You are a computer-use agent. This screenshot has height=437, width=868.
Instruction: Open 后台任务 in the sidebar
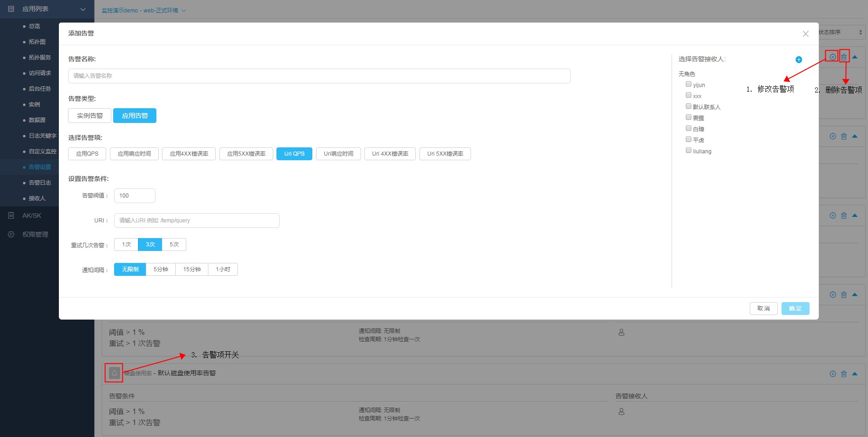(x=40, y=89)
